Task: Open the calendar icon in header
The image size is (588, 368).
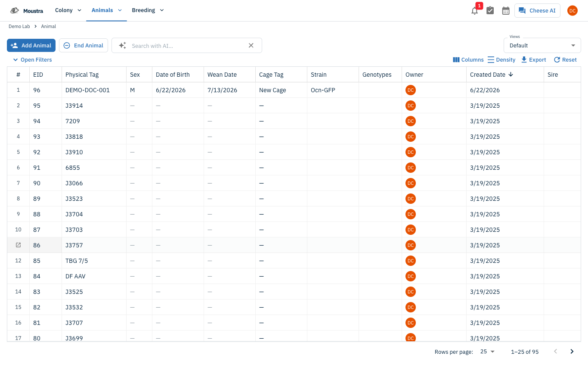Action: [506, 11]
